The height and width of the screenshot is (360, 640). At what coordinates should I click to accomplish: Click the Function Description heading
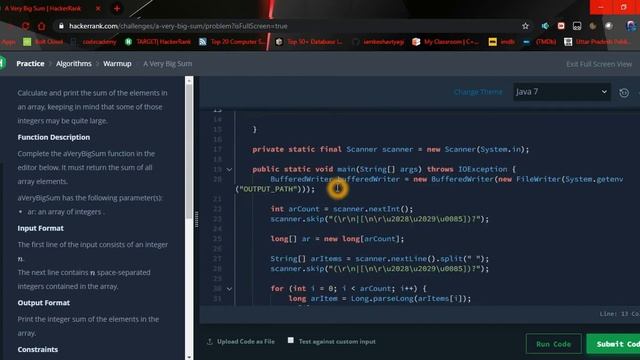point(53,137)
